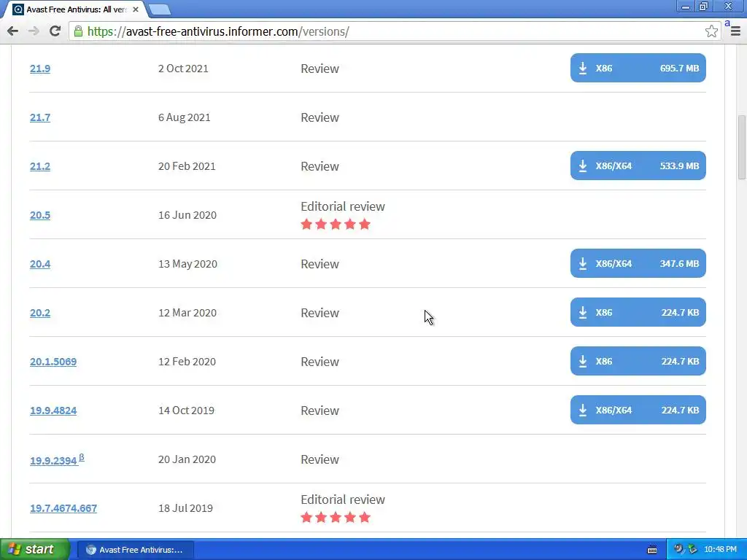Download version 21.9 X86 695.7 MB
The height and width of the screenshot is (560, 747).
[638, 68]
